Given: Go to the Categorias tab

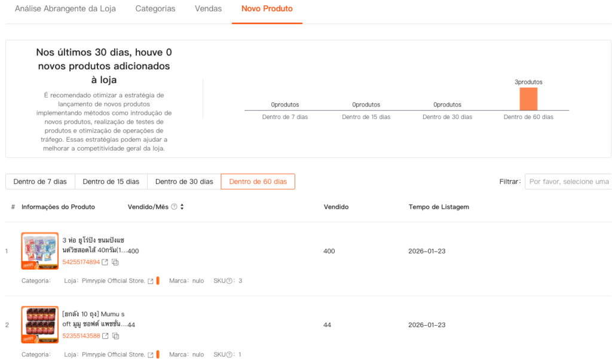Looking at the screenshot, I should click(x=155, y=9).
